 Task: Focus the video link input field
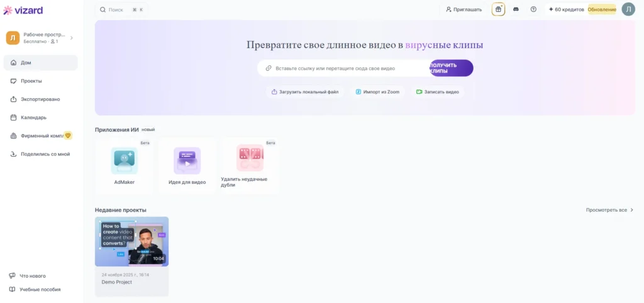coord(344,68)
